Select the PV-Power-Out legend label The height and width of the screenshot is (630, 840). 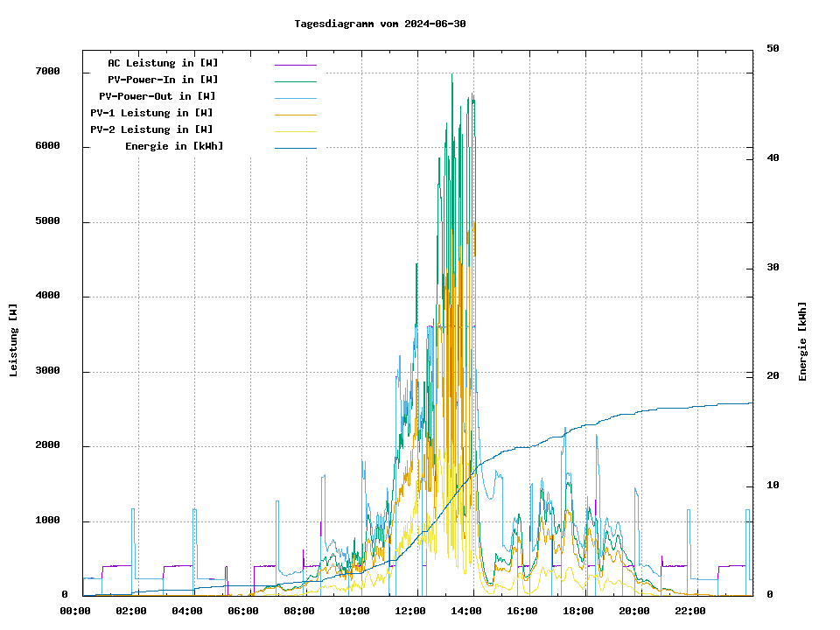tap(158, 96)
